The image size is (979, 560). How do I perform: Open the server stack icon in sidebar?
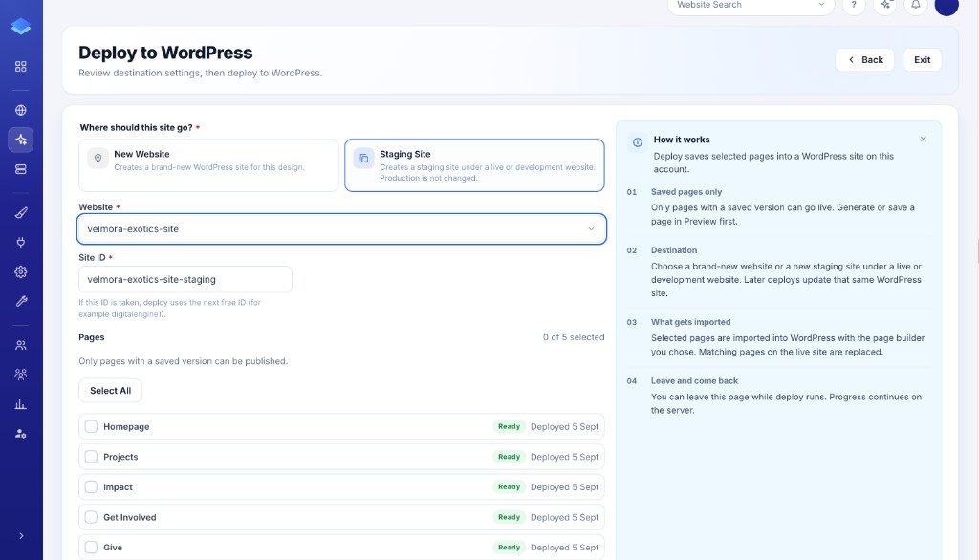pos(21,169)
